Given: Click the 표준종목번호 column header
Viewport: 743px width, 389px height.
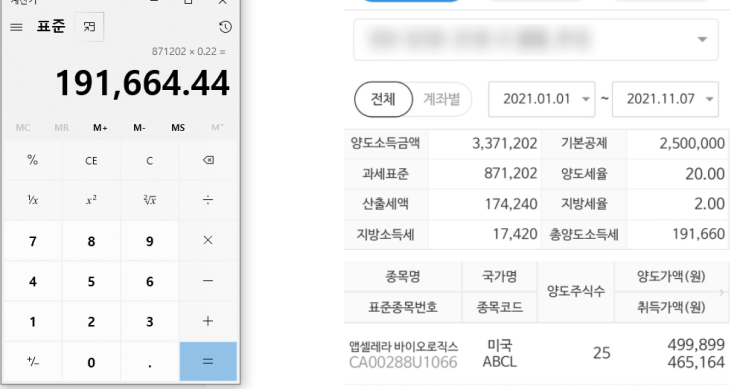Looking at the screenshot, I should pyautogui.click(x=403, y=308).
